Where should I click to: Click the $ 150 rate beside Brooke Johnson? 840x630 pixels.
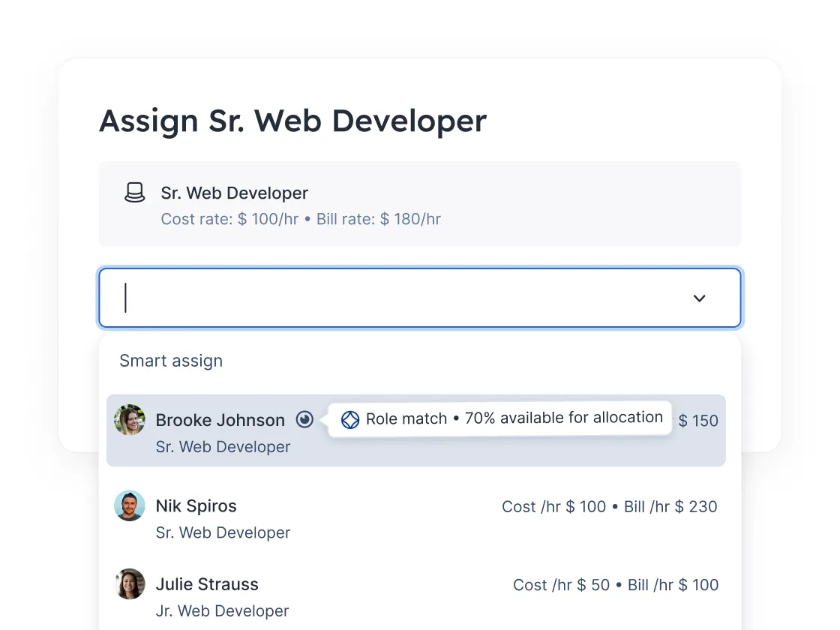[698, 421]
